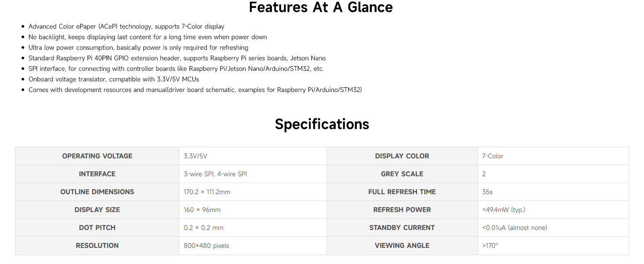The image size is (644, 264).
Task: Click the <49.4mW refresh power value
Action: click(503, 210)
